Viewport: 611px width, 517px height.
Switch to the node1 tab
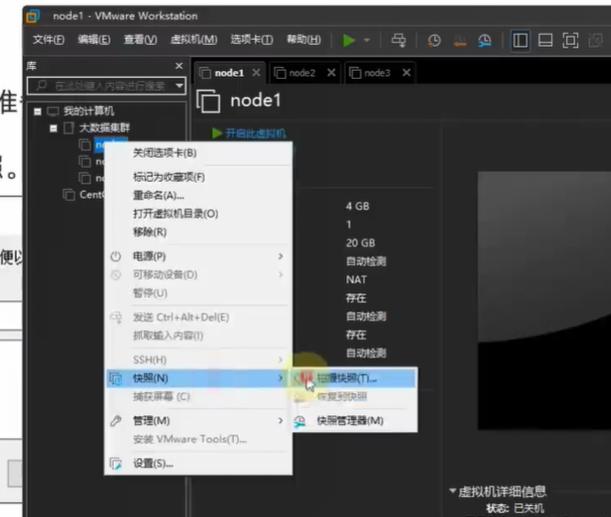229,73
